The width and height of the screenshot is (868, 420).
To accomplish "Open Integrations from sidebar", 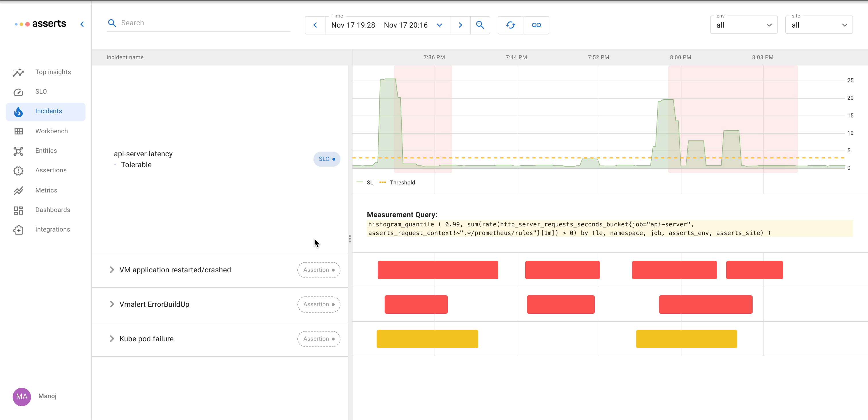I will tap(53, 230).
